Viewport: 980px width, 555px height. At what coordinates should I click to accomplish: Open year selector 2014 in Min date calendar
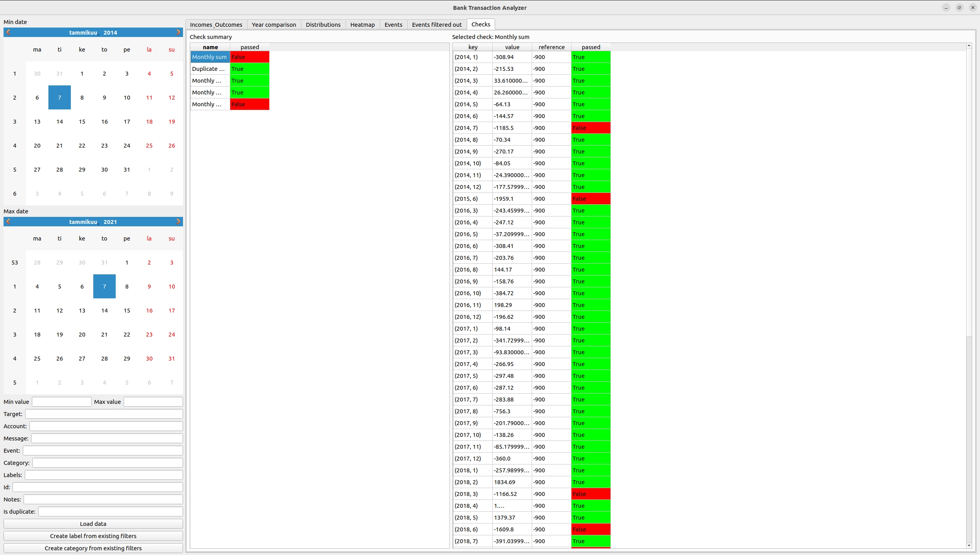click(x=110, y=33)
